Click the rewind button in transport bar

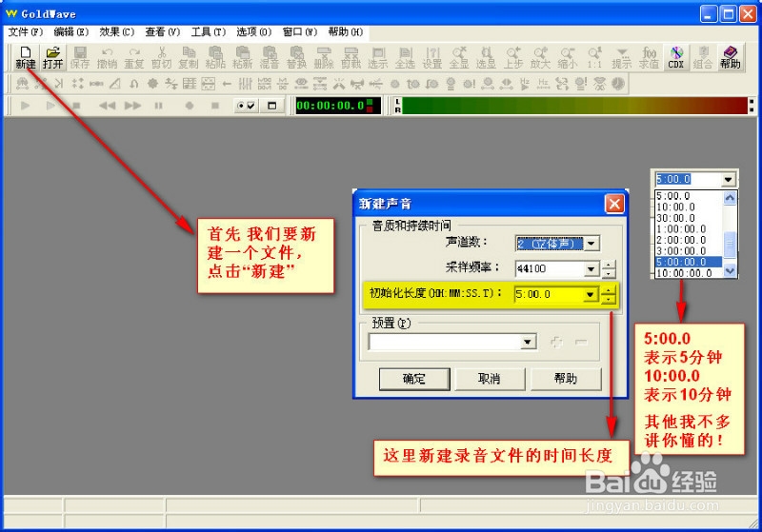pyautogui.click(x=107, y=106)
